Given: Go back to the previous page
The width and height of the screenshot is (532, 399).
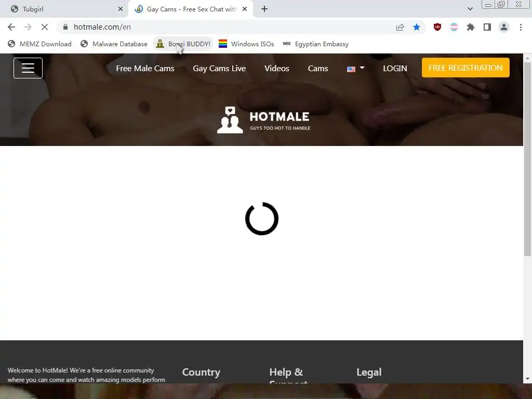Looking at the screenshot, I should (11, 27).
